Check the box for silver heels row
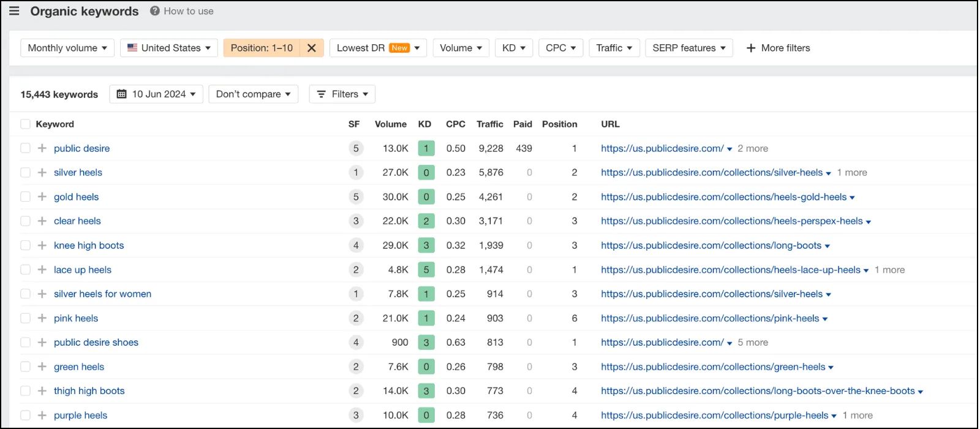Viewport: 980px width, 429px height. click(25, 173)
